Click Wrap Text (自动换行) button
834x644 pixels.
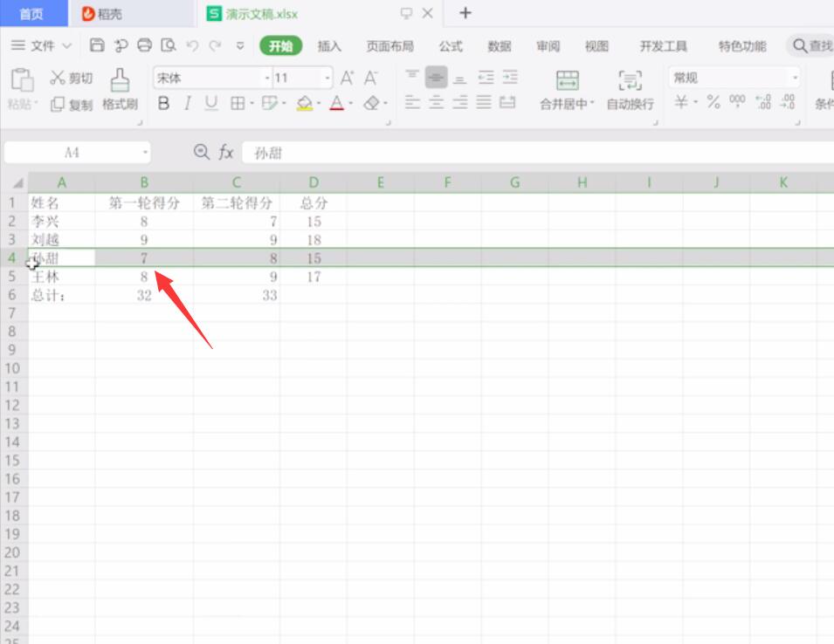(x=631, y=90)
